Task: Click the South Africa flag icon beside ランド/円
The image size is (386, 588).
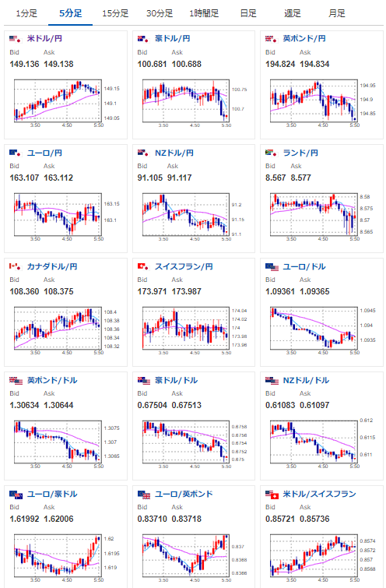Action: [x=271, y=153]
